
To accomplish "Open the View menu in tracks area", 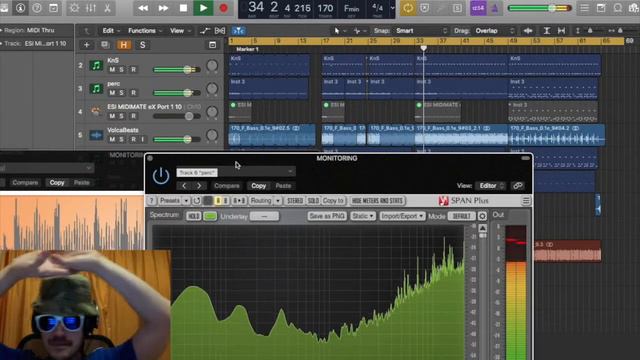I will tap(180, 31).
